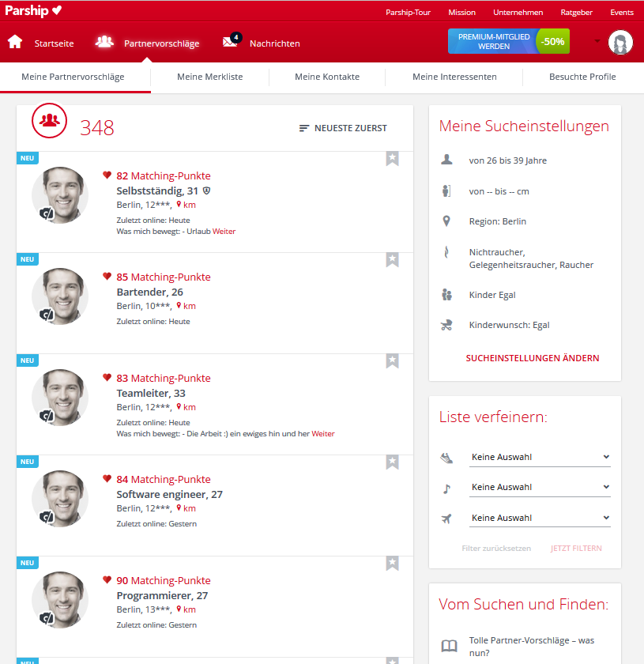Click Weiter on the Teamleiter description
644x664 pixels.
click(323, 434)
